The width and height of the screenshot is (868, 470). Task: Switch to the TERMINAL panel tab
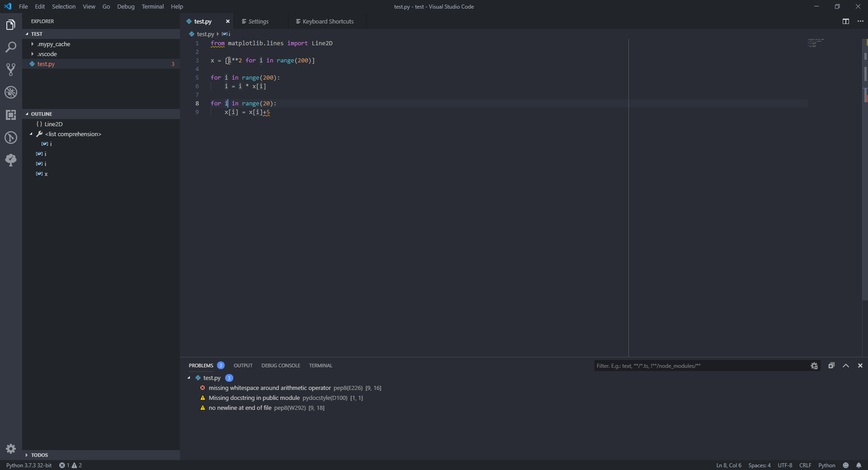click(320, 366)
